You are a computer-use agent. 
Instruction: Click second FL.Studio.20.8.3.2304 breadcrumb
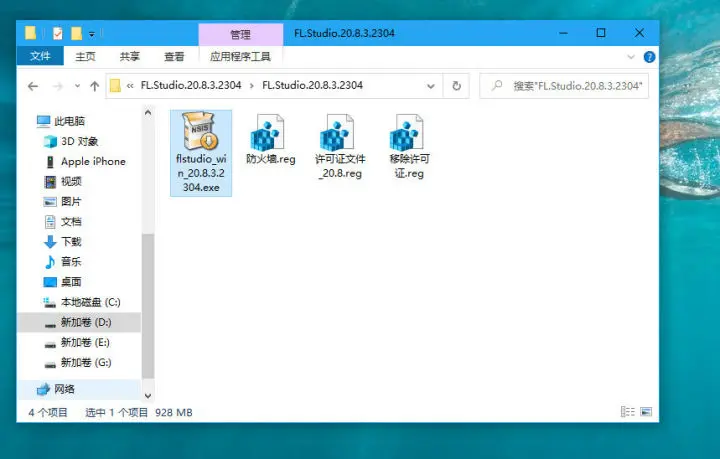(x=312, y=85)
